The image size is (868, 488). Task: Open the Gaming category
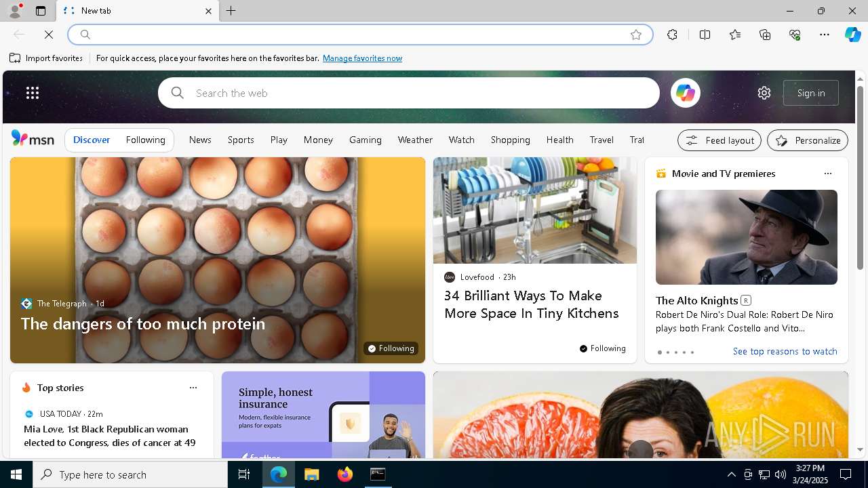(366, 140)
